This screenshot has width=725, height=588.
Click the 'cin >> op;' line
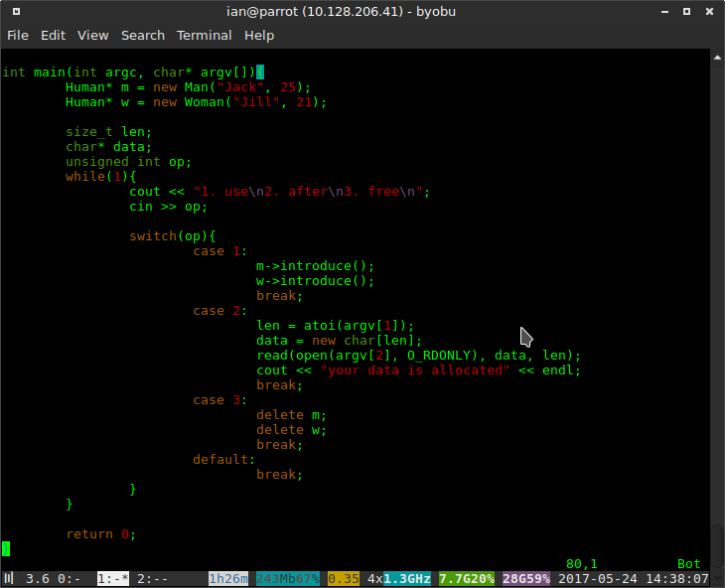click(168, 207)
